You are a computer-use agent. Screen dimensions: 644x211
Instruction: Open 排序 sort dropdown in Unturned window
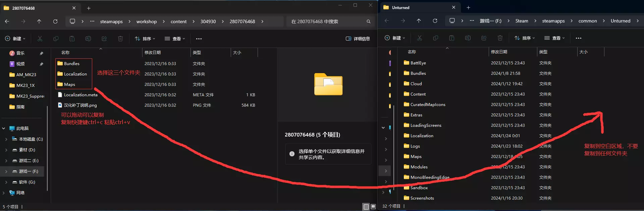(x=525, y=38)
